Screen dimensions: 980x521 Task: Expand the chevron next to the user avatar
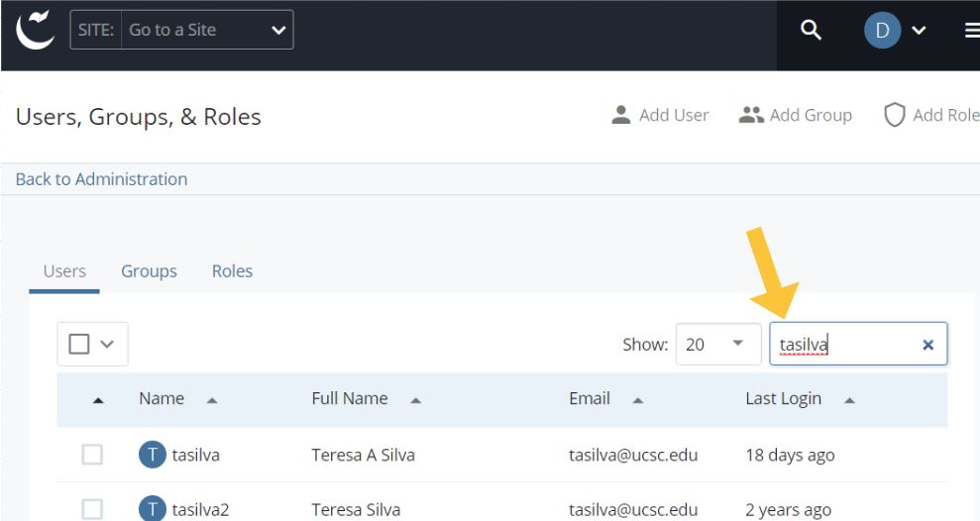[919, 30]
